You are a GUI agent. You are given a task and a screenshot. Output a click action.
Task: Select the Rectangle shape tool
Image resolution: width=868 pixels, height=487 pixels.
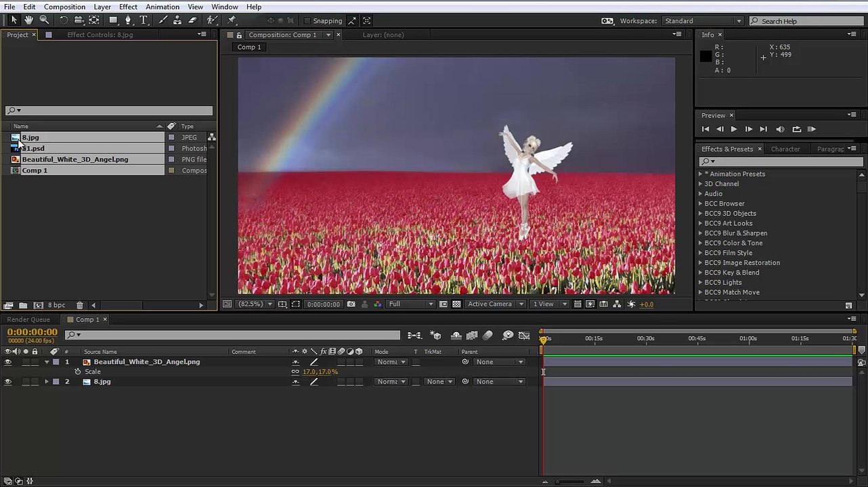pos(114,20)
